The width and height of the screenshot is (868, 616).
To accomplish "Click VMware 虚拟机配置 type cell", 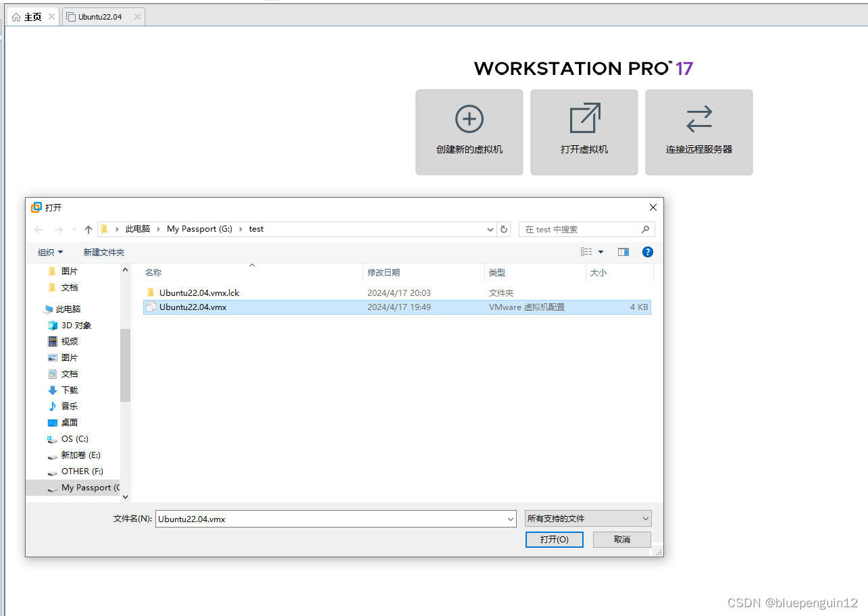I will [527, 307].
